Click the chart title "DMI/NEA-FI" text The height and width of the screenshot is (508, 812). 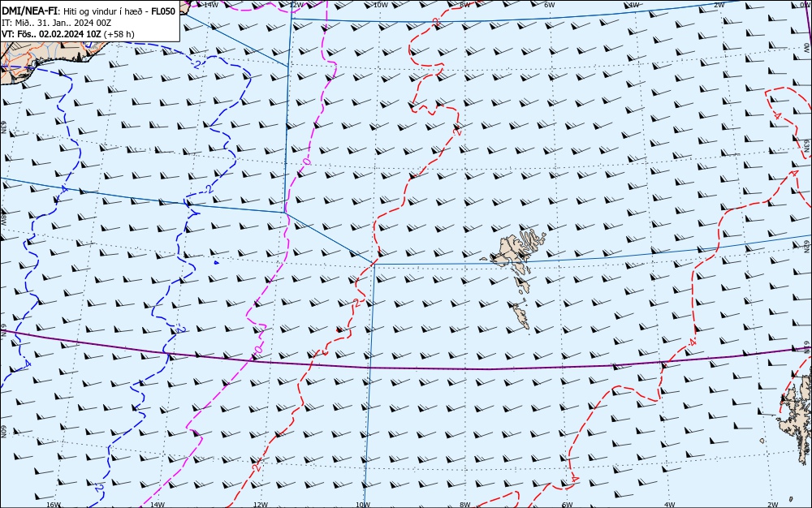point(29,11)
